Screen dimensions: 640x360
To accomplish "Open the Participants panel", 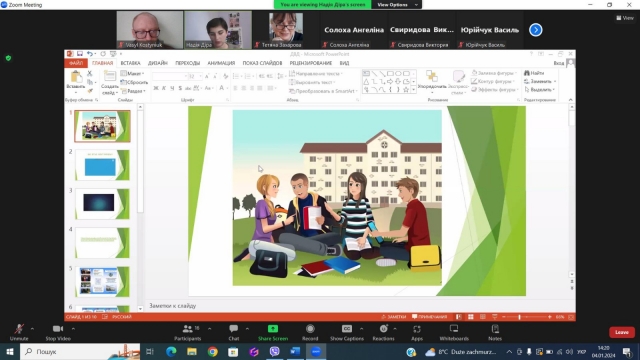I will pos(187,332).
